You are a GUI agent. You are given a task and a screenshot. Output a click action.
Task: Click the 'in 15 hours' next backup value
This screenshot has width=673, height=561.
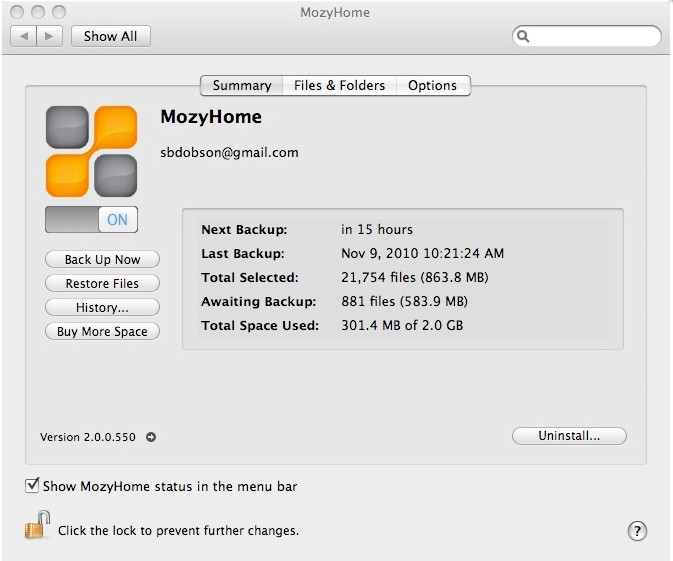(x=377, y=229)
